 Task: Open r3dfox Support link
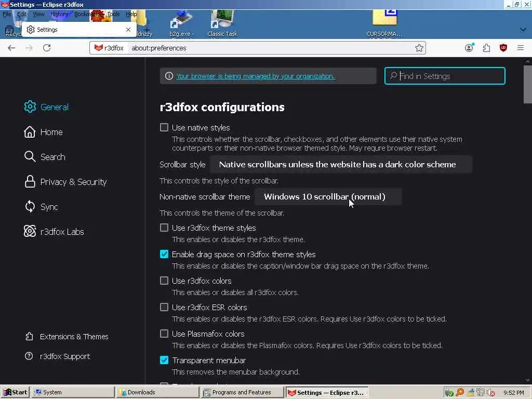(x=58, y=356)
